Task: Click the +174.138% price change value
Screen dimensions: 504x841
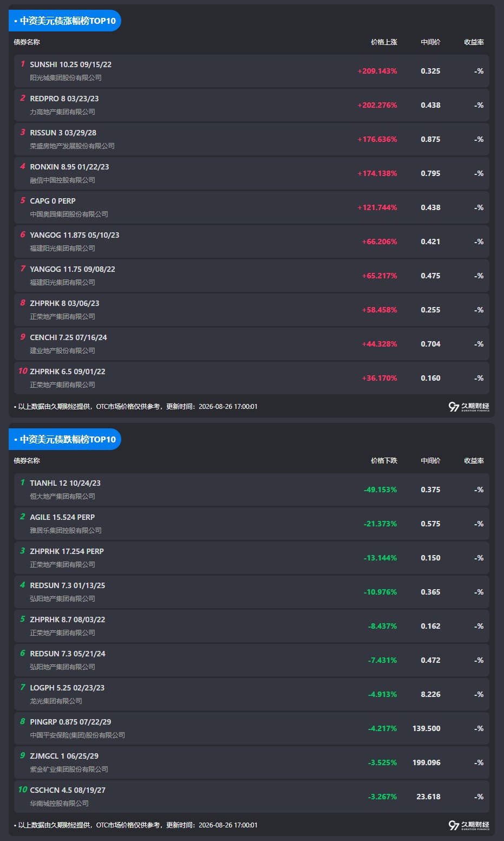Action: (377, 173)
